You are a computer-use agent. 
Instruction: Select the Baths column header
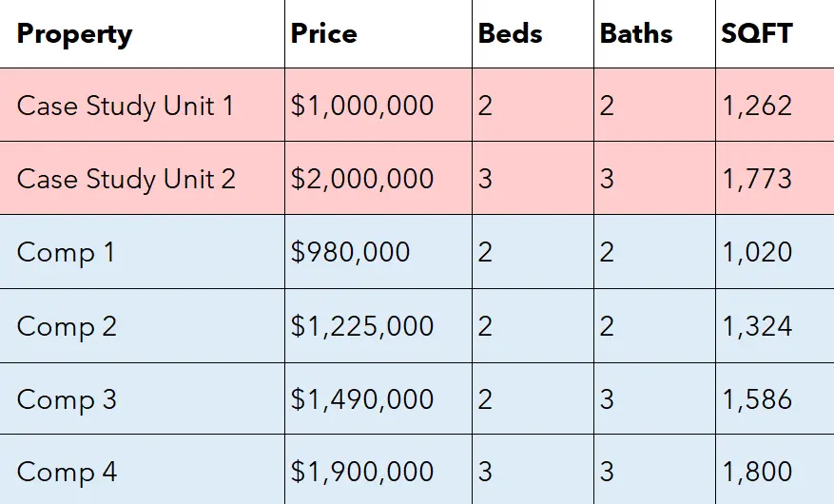(x=636, y=34)
